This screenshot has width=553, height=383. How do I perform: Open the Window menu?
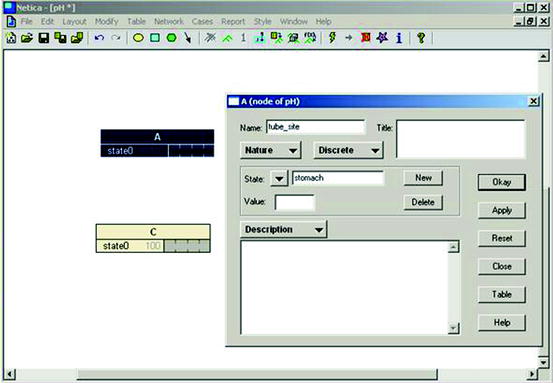click(x=294, y=22)
